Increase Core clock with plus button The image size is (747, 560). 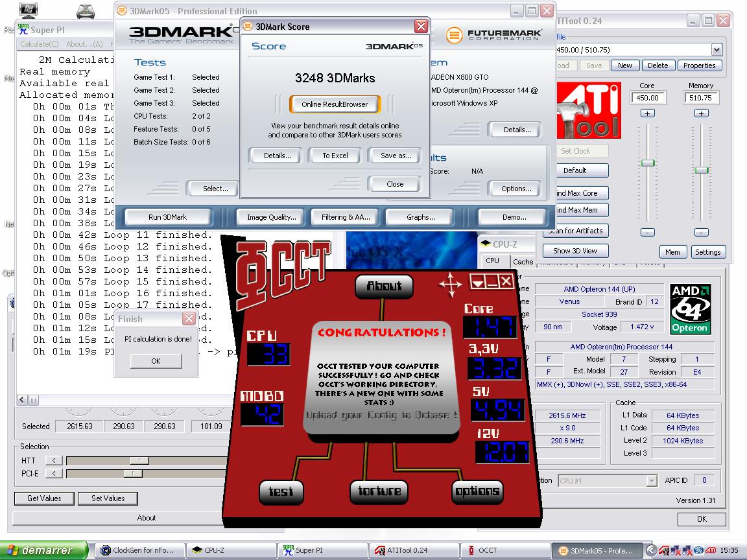647,113
